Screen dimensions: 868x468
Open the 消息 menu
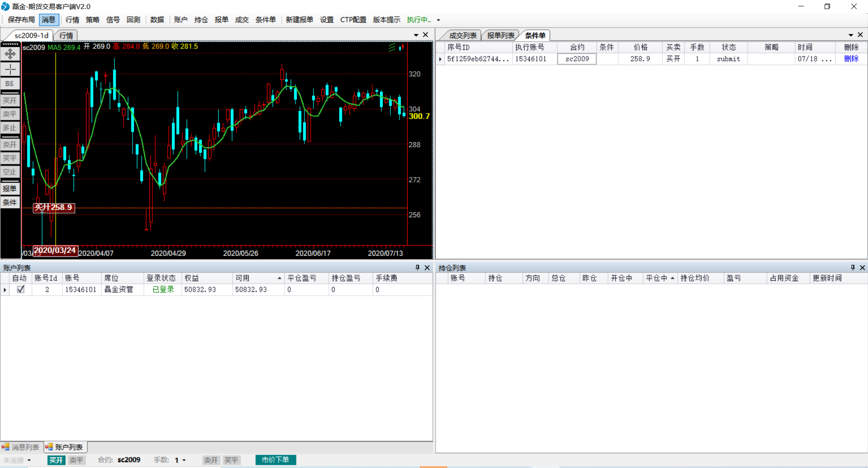tap(49, 20)
